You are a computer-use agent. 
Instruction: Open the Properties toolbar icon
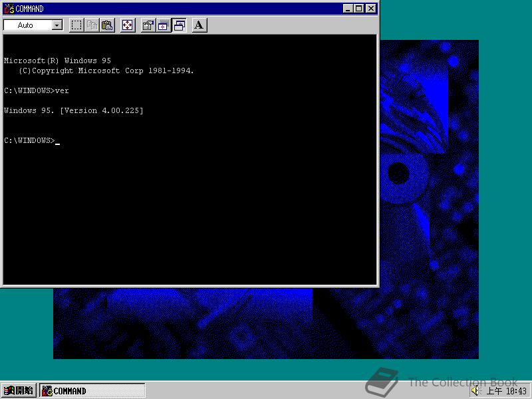point(148,25)
